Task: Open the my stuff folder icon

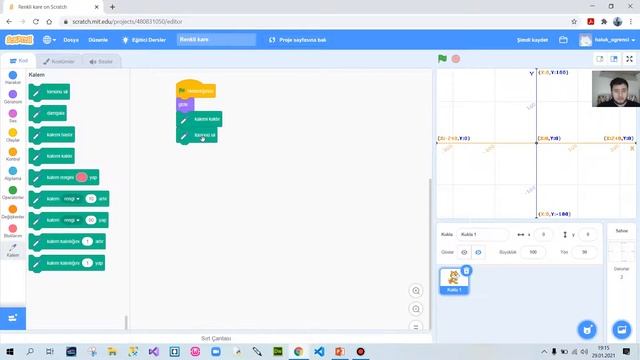Action: (563, 40)
